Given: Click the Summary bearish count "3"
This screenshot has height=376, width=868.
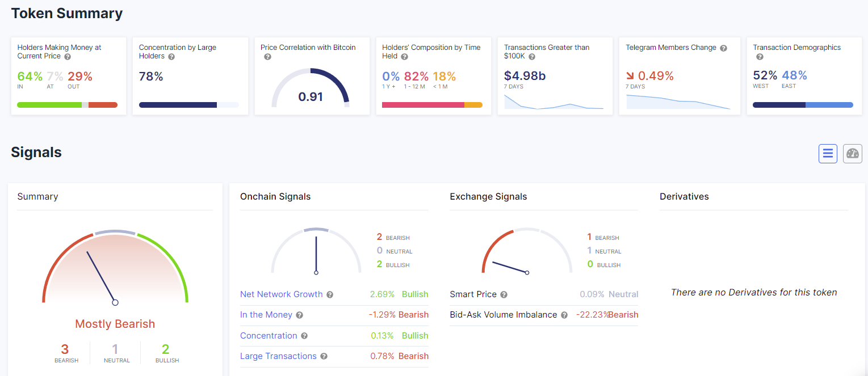Looking at the screenshot, I should point(65,349).
